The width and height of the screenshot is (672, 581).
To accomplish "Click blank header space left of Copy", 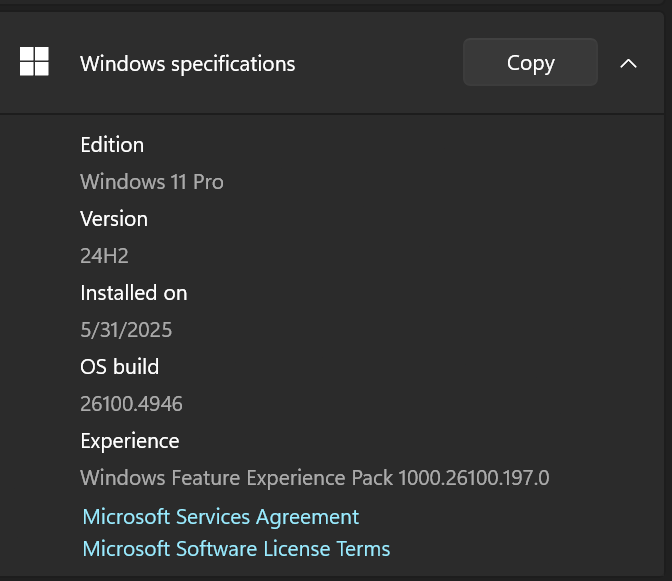I will [379, 63].
